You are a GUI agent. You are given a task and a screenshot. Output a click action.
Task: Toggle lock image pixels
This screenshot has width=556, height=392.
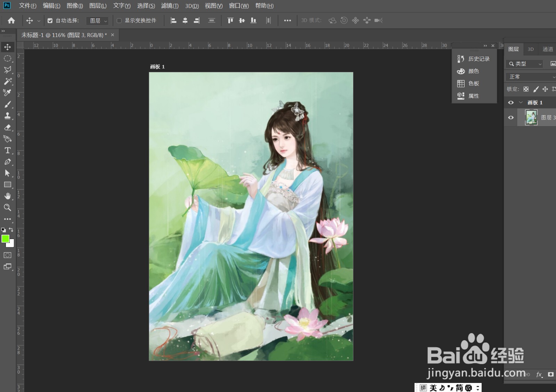click(536, 89)
